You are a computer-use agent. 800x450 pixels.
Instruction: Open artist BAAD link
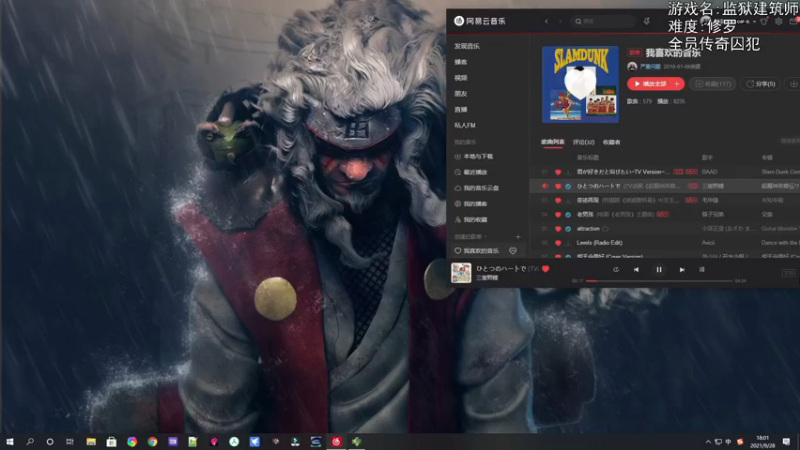click(709, 172)
